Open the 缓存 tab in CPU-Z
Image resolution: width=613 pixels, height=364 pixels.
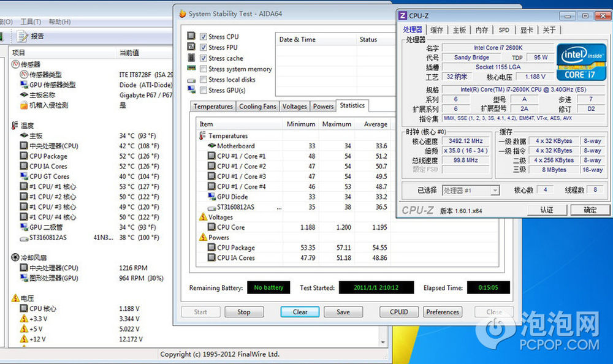click(x=436, y=29)
